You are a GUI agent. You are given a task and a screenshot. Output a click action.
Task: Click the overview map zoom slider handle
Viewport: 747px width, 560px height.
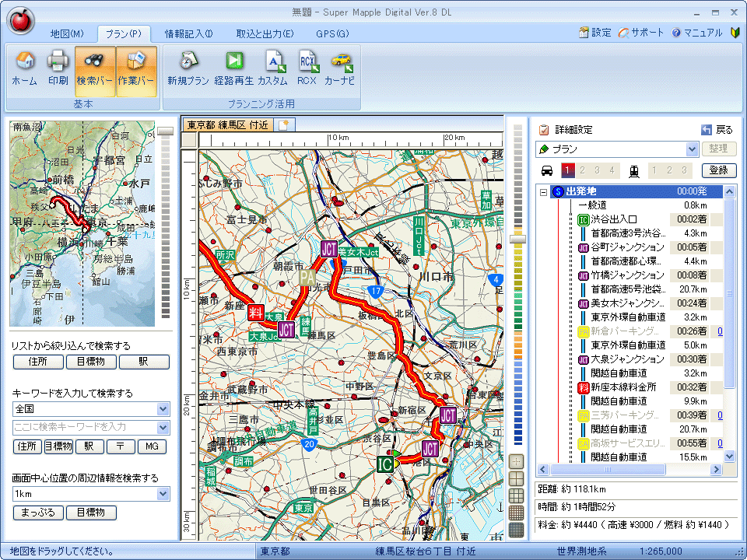pyautogui.click(x=165, y=131)
